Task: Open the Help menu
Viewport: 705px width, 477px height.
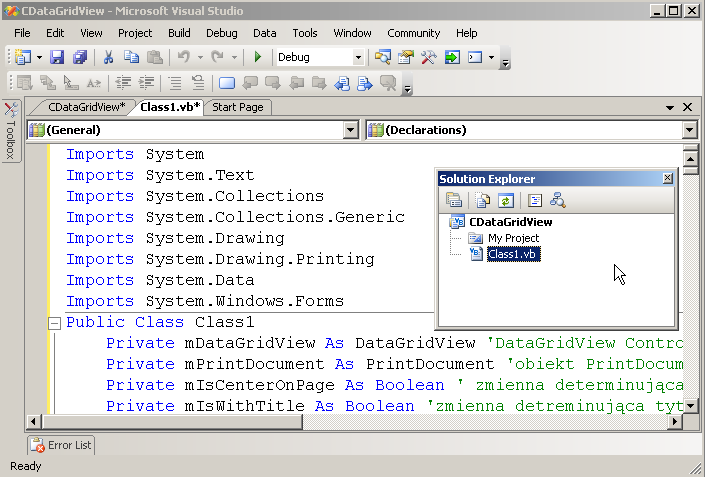Action: click(x=466, y=33)
